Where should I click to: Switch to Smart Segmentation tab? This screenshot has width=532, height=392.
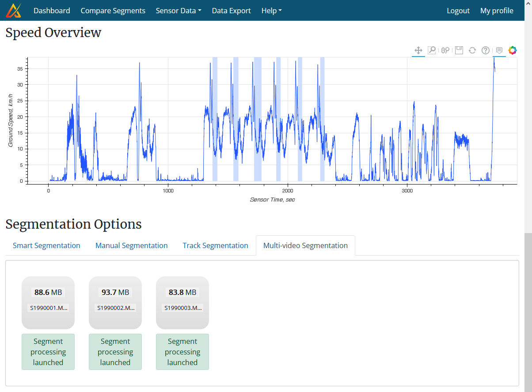pos(46,245)
